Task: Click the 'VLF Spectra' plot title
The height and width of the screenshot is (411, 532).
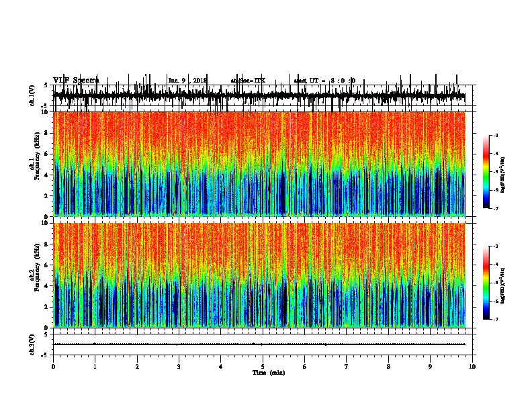Action: (x=76, y=81)
